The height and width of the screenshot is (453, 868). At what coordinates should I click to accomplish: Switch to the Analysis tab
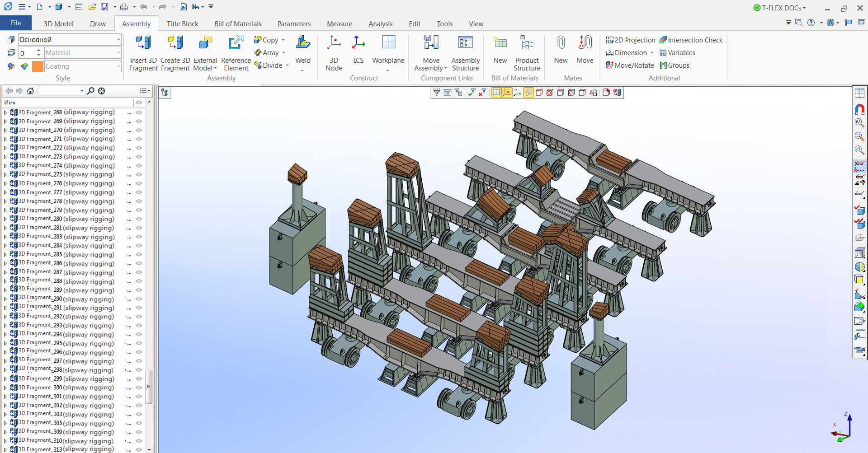pos(380,24)
